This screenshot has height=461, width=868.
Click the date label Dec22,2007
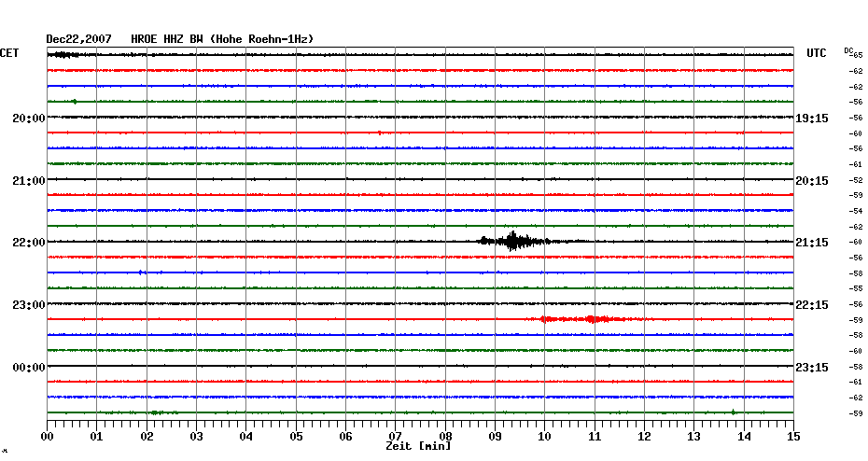tap(78, 39)
